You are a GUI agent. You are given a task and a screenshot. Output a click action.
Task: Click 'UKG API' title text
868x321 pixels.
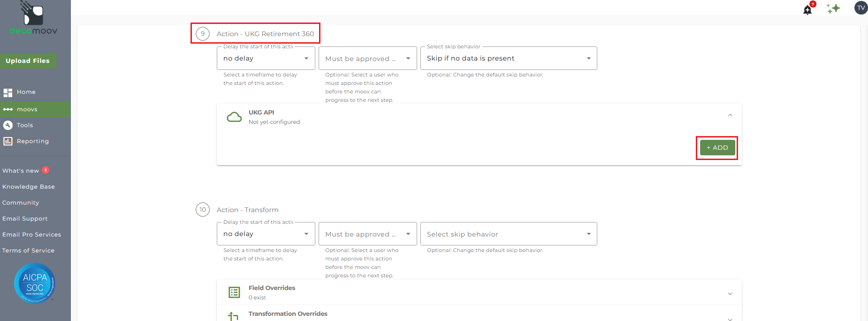click(x=261, y=113)
